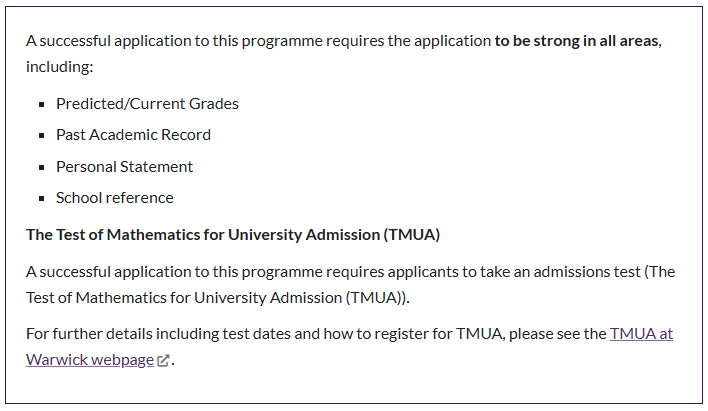Click the word 'including:' before the list
Viewport: 708px width, 411px height.
tap(60, 67)
